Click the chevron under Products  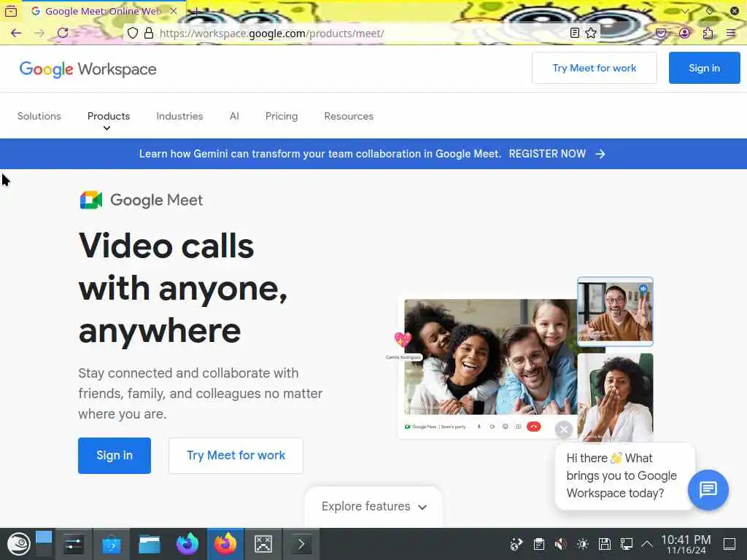(107, 128)
